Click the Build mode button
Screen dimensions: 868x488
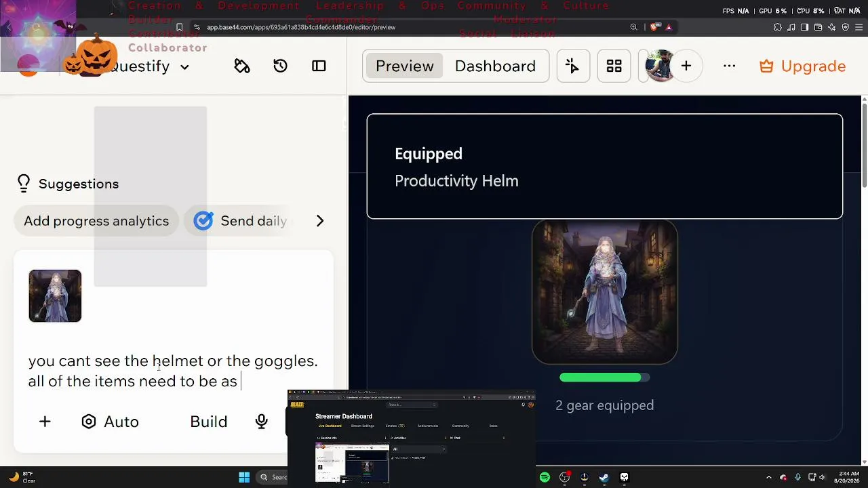click(208, 422)
